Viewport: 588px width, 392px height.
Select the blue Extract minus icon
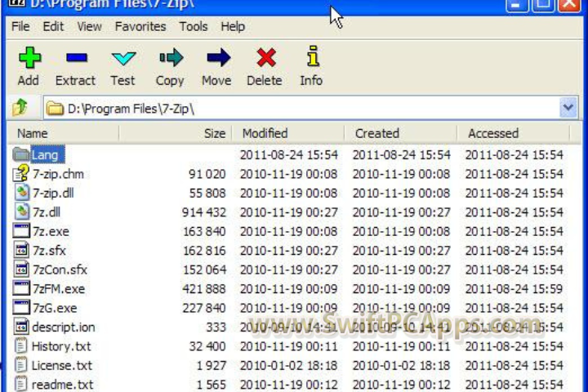pyautogui.click(x=77, y=58)
